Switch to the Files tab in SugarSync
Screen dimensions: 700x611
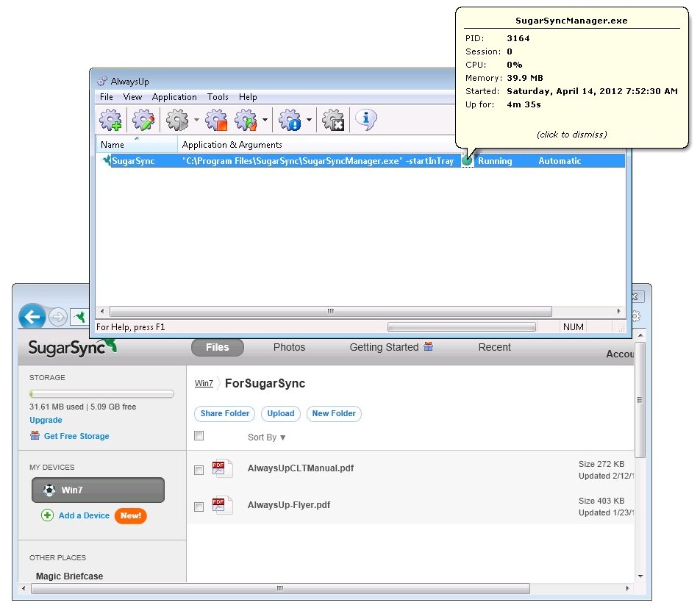pyautogui.click(x=218, y=347)
